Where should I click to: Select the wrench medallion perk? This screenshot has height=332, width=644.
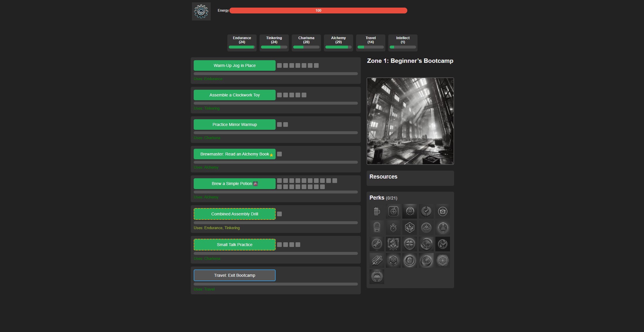click(377, 244)
